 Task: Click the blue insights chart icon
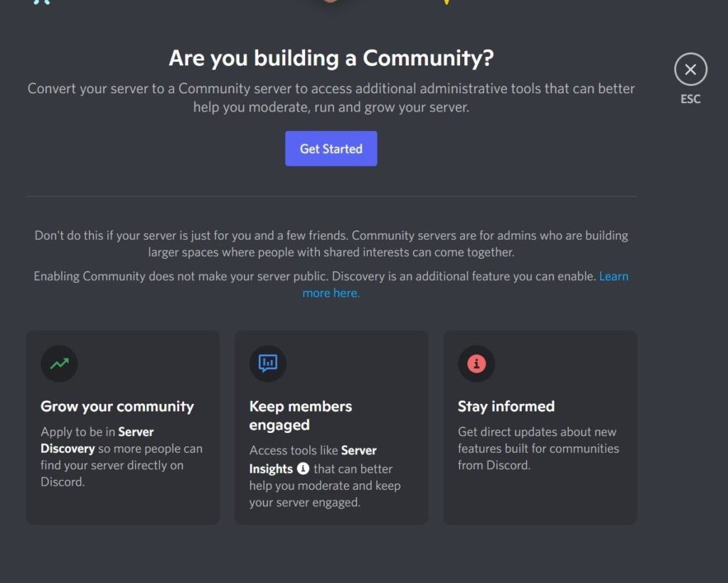tap(268, 363)
